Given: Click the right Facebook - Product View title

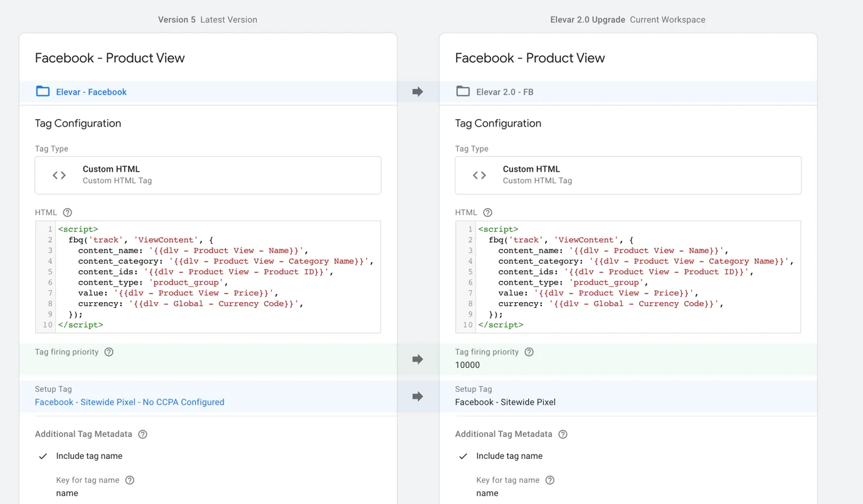Looking at the screenshot, I should tap(530, 58).
